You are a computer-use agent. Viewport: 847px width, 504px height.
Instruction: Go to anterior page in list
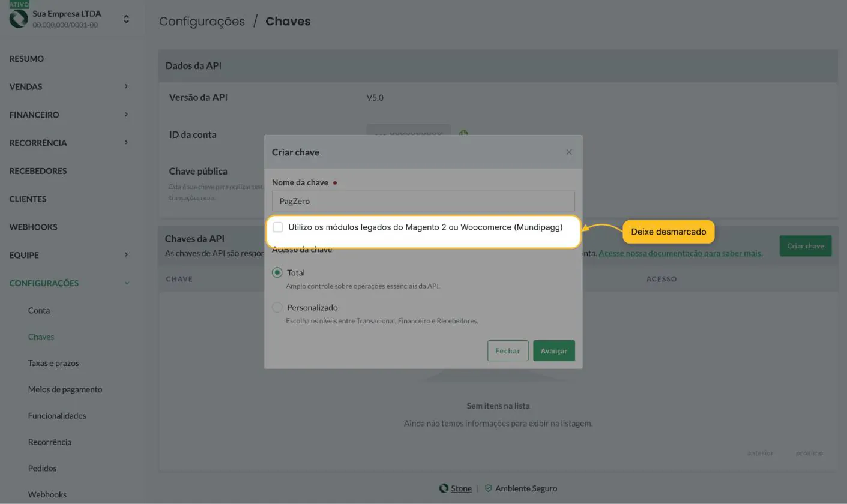click(760, 453)
